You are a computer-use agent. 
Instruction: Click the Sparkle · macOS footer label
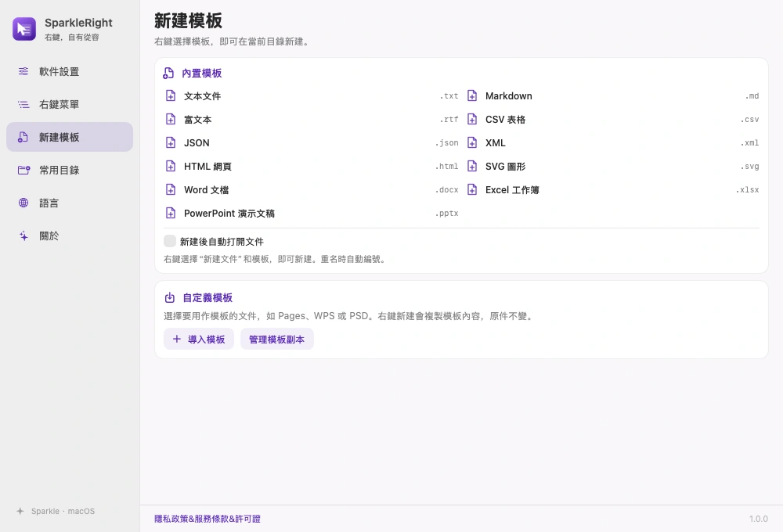pyautogui.click(x=63, y=511)
